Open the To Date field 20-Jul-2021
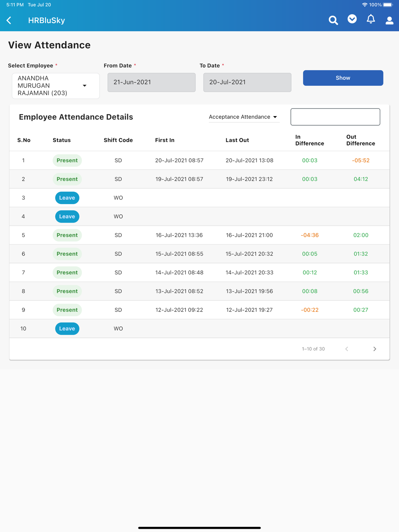This screenshot has width=399, height=532. tap(247, 82)
